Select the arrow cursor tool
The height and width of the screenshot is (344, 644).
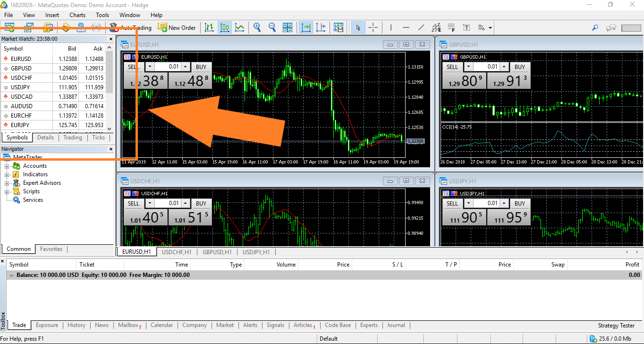358,27
